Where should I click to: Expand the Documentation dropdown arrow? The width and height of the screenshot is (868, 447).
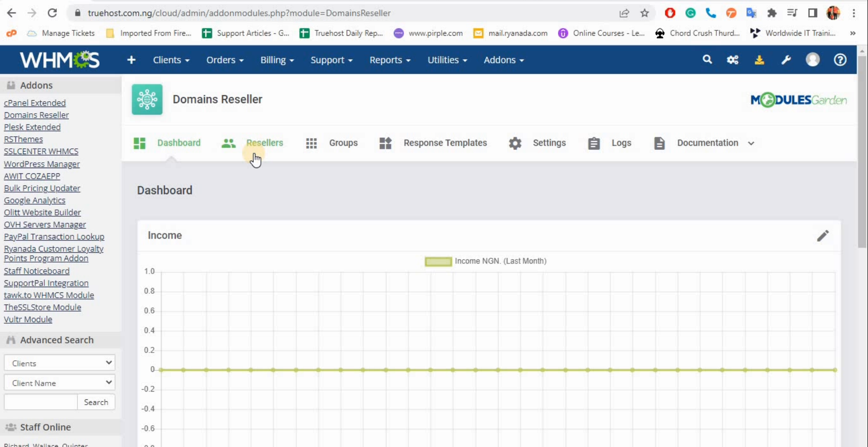point(751,143)
